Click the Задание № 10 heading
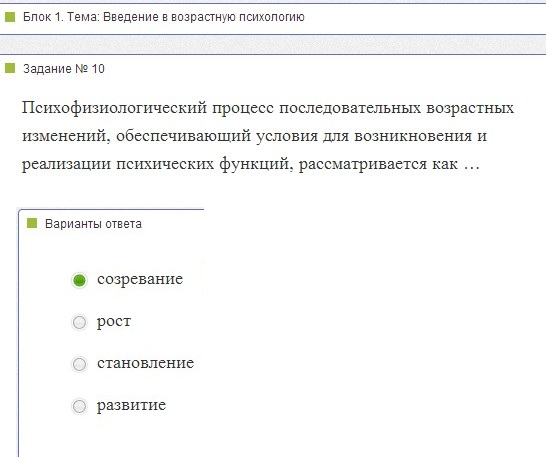Viewport: 546px width, 467px height. pyautogui.click(x=64, y=69)
